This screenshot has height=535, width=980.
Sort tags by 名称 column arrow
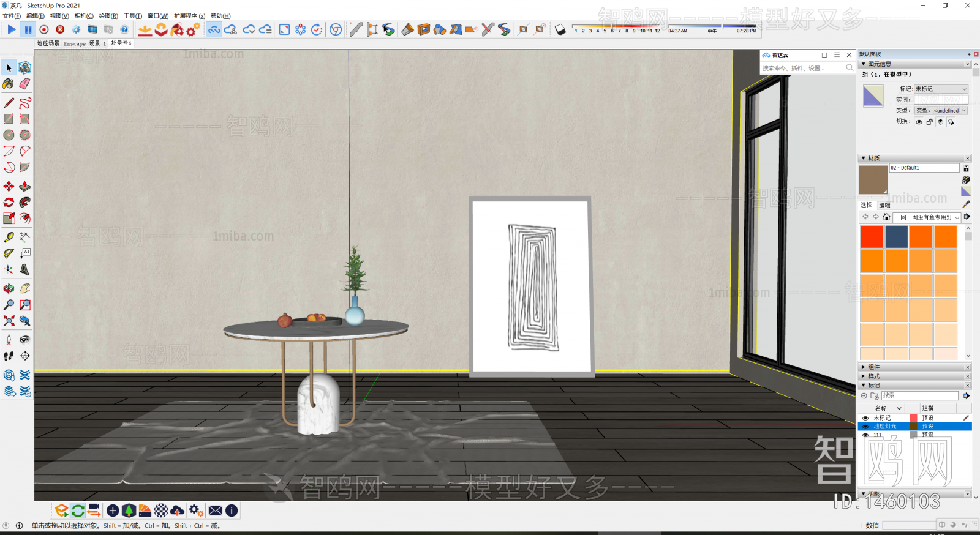tap(899, 408)
